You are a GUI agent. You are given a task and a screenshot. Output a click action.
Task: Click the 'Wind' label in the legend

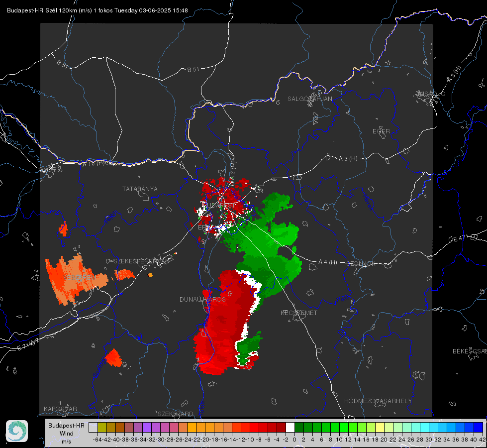pos(67,434)
